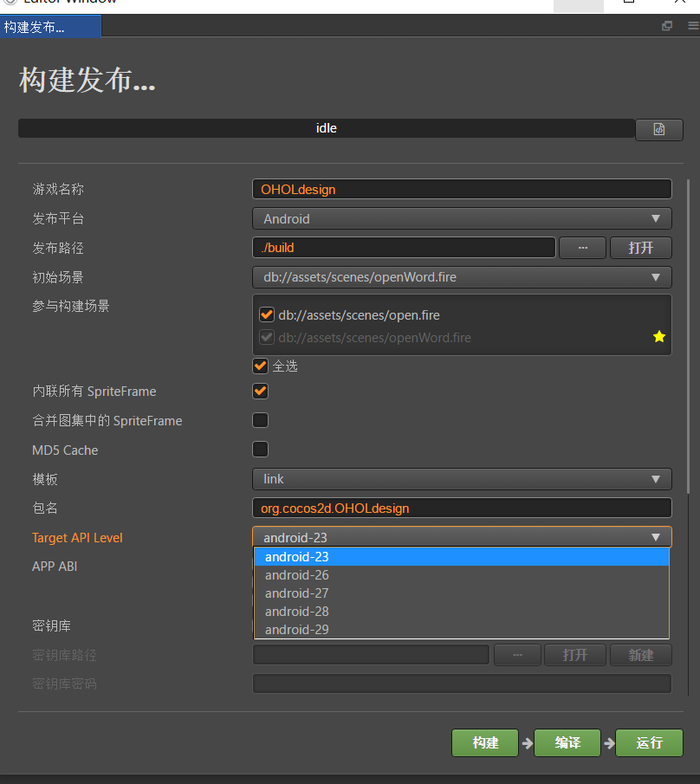Screen dimensions: 700x784
Task: Click the 构建 build button
Action: 485,742
